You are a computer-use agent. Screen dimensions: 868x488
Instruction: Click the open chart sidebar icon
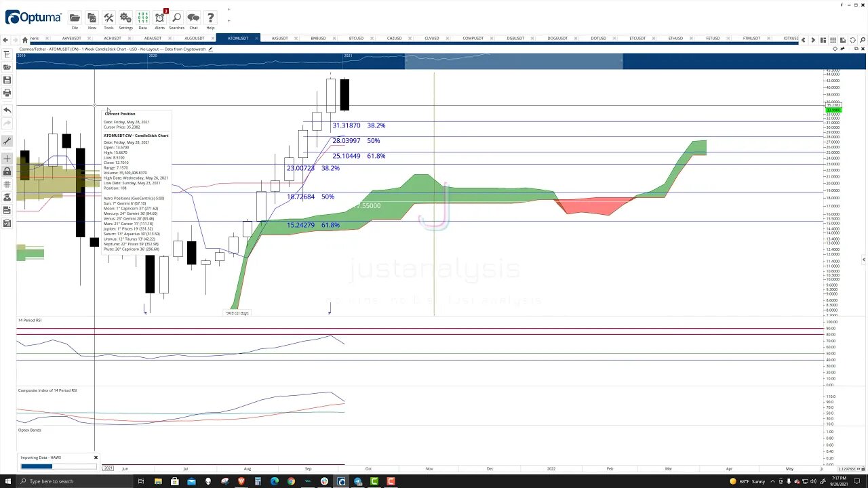(7, 67)
